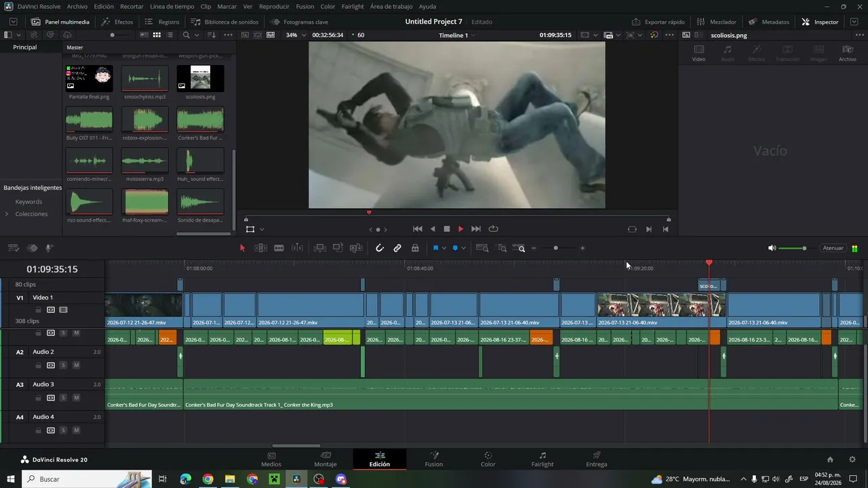The height and width of the screenshot is (488, 868).
Task: Click the Custom Zoom icon
Action: (519, 248)
